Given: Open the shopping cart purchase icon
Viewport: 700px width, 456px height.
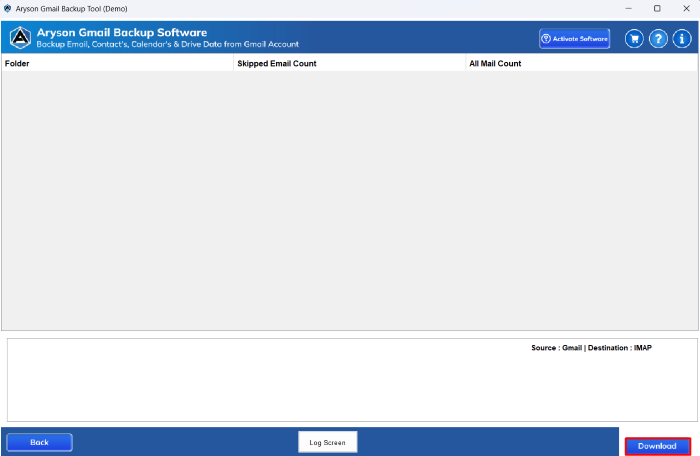Looking at the screenshot, I should coord(634,39).
